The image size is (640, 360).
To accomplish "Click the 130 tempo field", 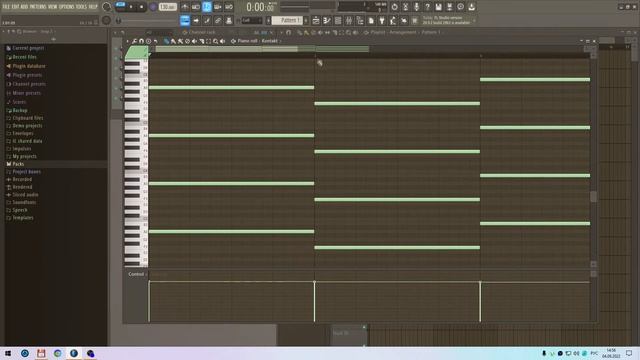I will coord(167,7).
